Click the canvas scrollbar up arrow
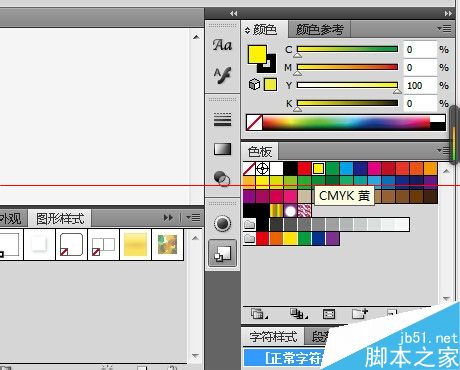This screenshot has width=460, height=370. pyautogui.click(x=196, y=37)
